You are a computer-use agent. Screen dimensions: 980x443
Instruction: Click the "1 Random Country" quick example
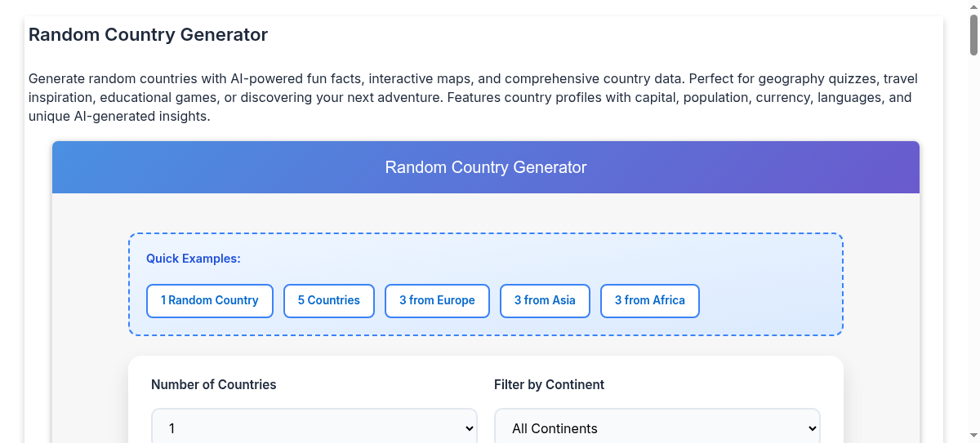tap(209, 300)
